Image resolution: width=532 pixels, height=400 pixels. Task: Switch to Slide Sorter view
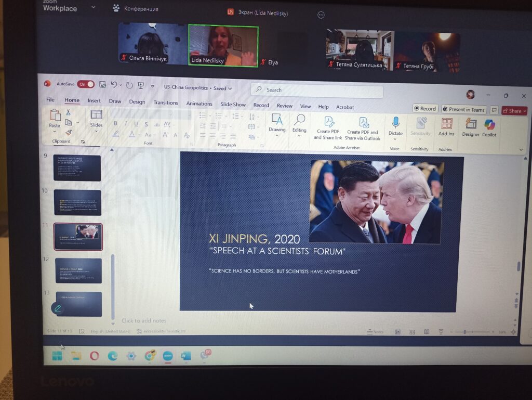click(x=412, y=332)
